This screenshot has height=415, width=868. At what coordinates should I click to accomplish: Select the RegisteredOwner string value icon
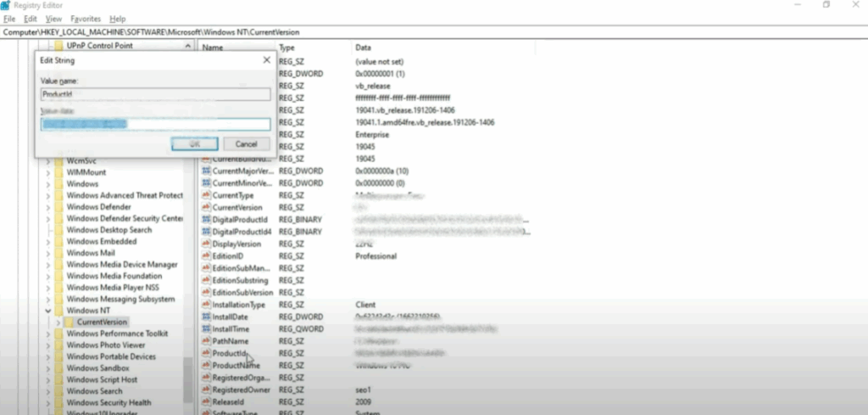coord(205,390)
